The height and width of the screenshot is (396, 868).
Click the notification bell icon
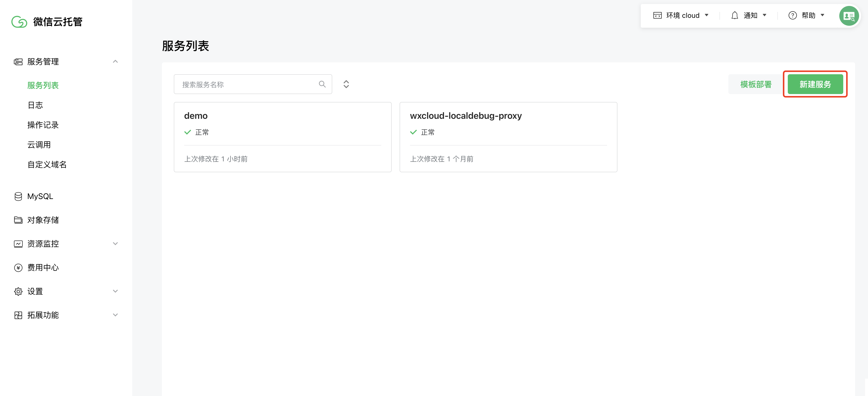pos(735,16)
